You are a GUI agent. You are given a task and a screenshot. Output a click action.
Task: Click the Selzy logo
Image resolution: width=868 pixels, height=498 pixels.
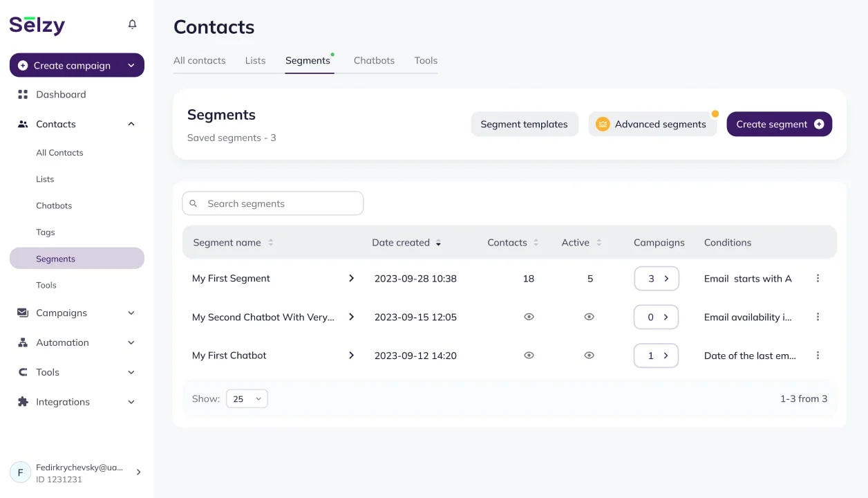click(x=37, y=25)
